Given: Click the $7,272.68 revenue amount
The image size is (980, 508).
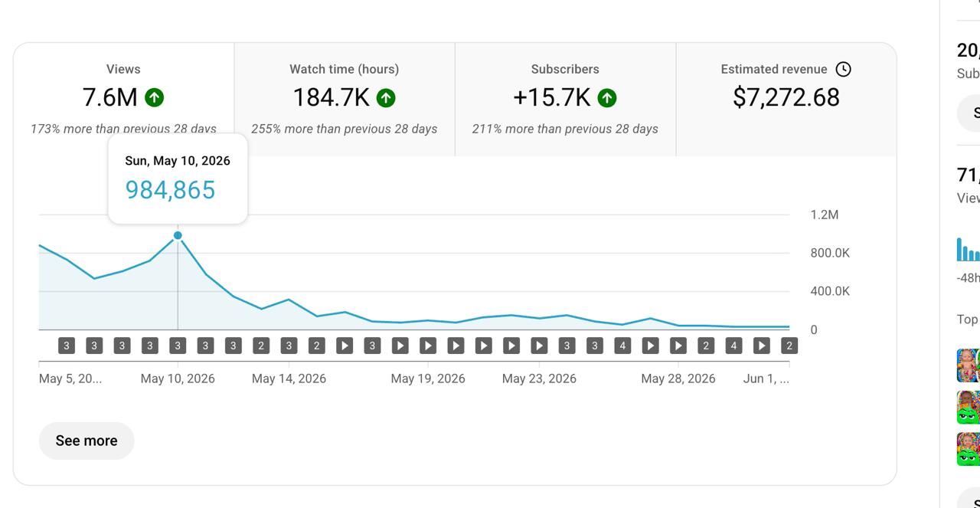Looking at the screenshot, I should tap(786, 97).
